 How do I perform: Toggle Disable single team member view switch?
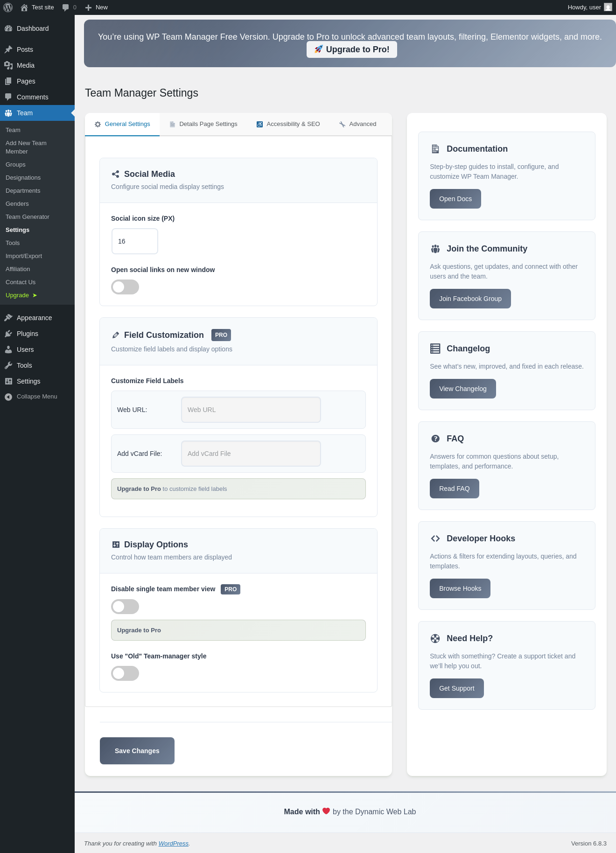click(125, 607)
